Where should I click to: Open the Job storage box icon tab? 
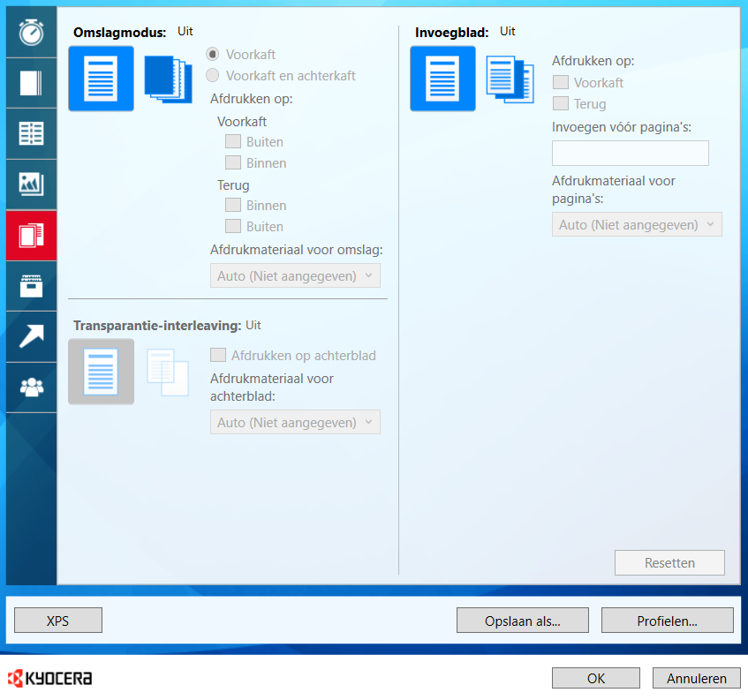pos(31,286)
